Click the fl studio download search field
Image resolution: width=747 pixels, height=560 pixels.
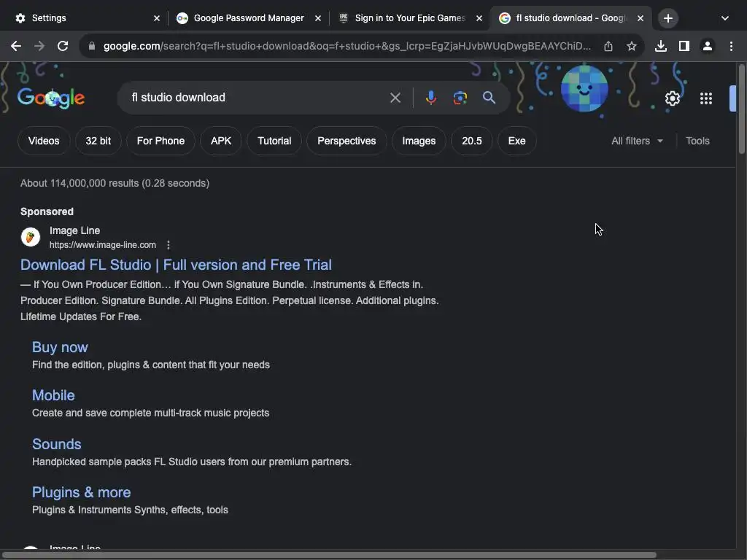[x=258, y=98]
